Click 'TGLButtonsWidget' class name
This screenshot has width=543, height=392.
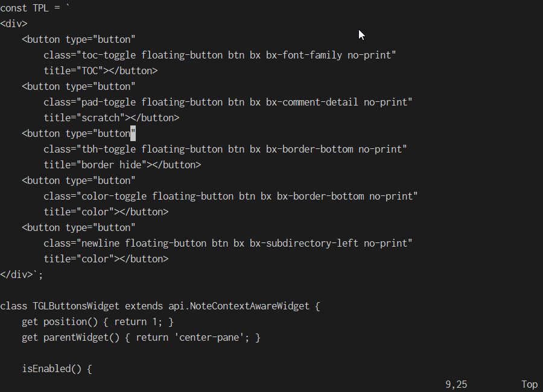[x=76, y=306]
